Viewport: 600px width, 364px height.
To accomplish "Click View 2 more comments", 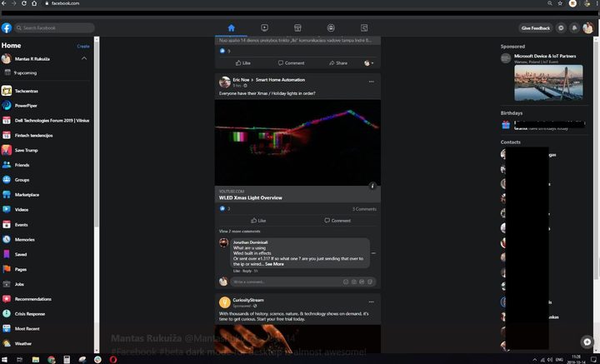I will click(x=240, y=231).
